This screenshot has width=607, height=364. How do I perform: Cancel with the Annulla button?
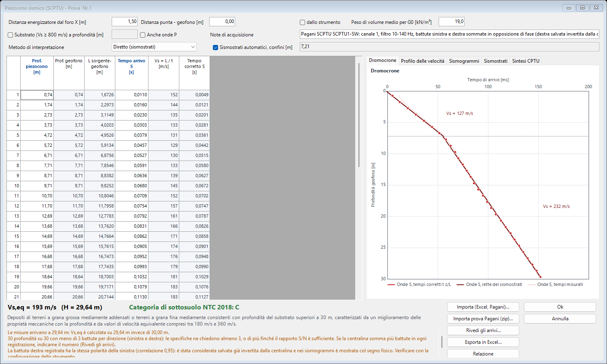tap(560, 319)
